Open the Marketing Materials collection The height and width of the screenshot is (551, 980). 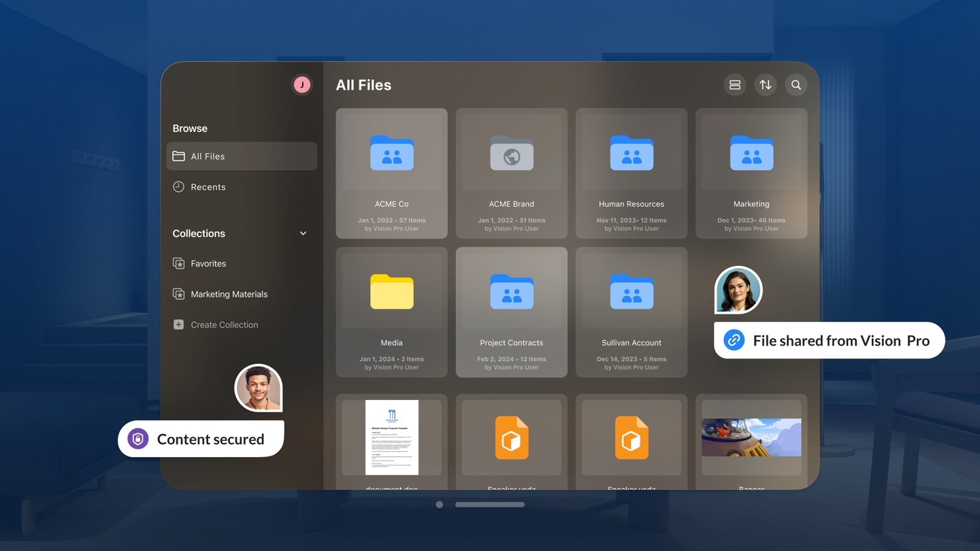[x=228, y=295]
